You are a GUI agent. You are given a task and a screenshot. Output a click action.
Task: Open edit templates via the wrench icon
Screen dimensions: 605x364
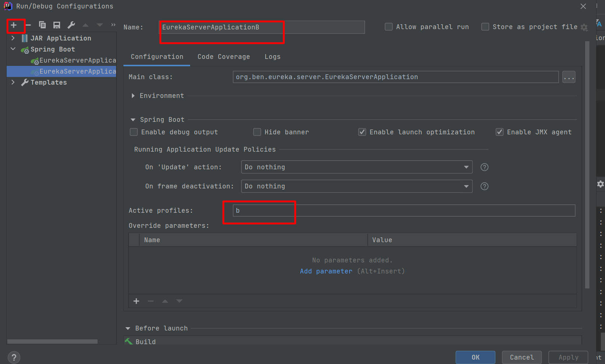(71, 25)
